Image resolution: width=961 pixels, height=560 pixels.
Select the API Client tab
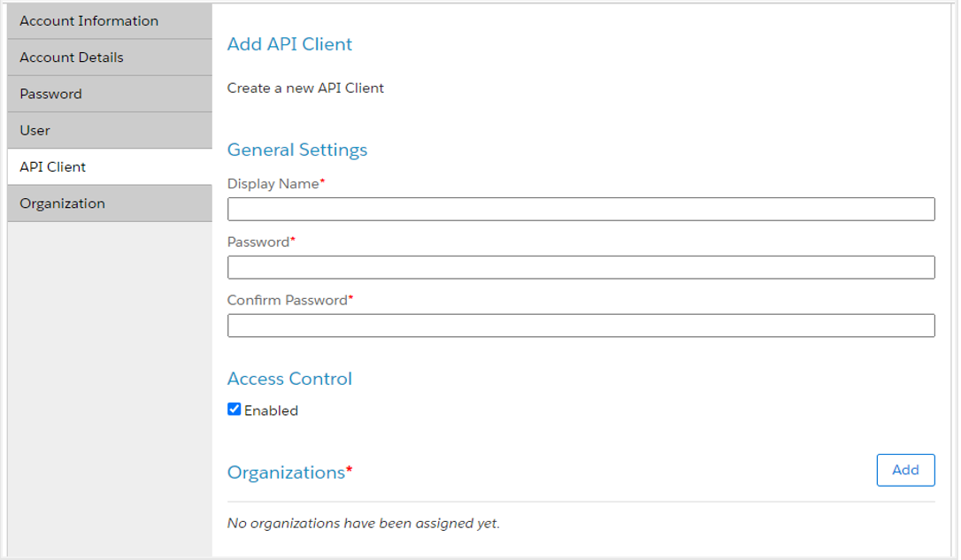51,166
